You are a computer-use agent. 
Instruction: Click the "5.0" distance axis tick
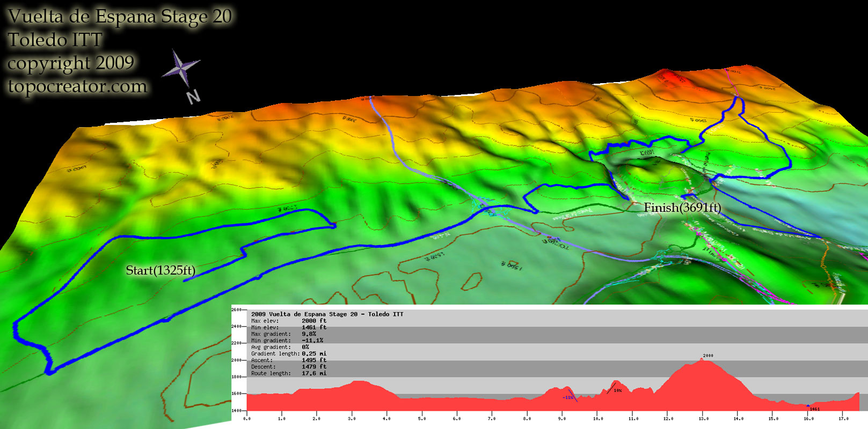pos(422,418)
